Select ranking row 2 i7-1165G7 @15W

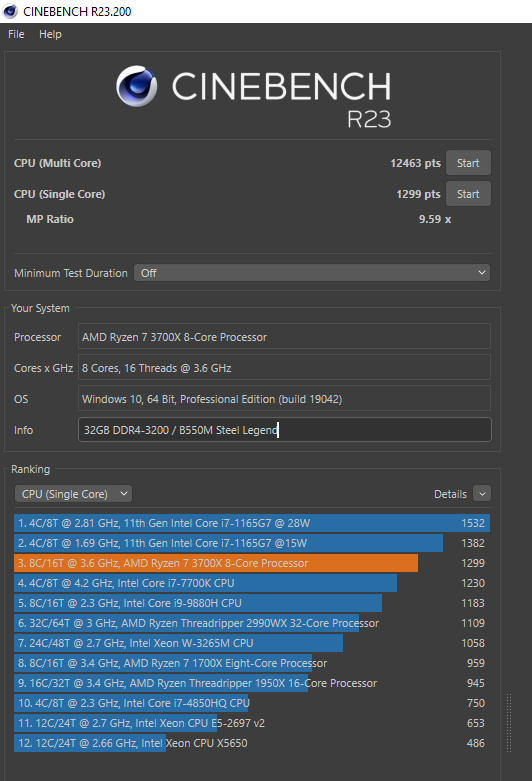tap(252, 543)
